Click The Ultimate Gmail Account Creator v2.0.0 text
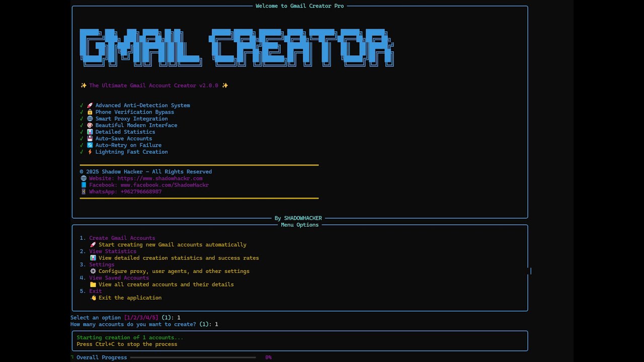Image resolution: width=644 pixels, height=362 pixels. (x=154, y=85)
